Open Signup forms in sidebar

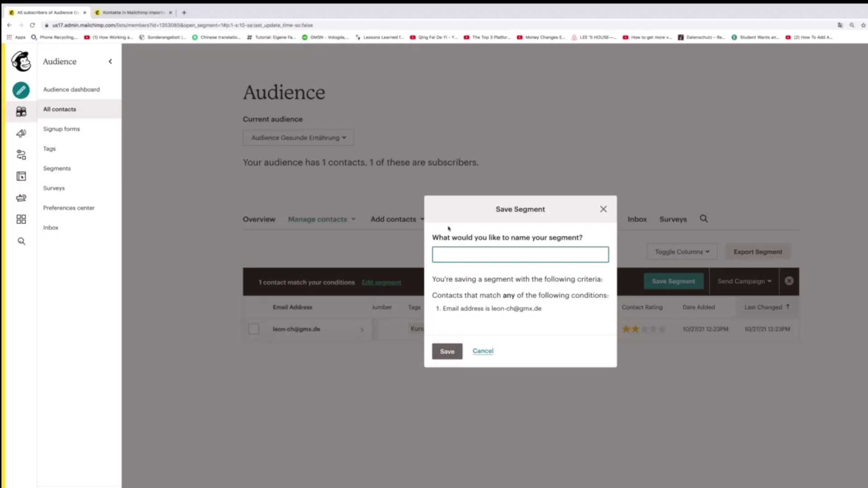point(61,129)
